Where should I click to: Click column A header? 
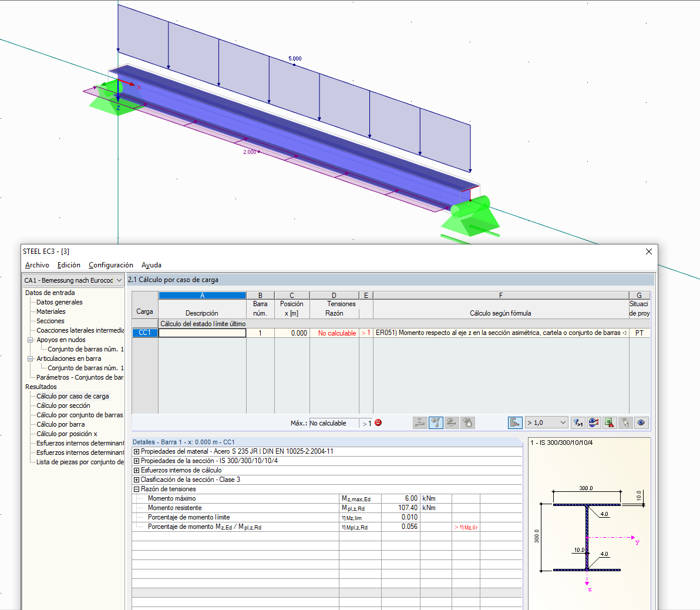click(x=202, y=296)
